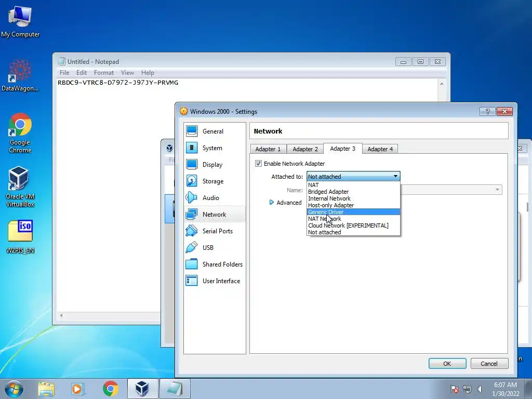The image size is (532, 399).
Task: Click the Oracle VM VirtualBox desktop shortcut
Action: point(20,187)
